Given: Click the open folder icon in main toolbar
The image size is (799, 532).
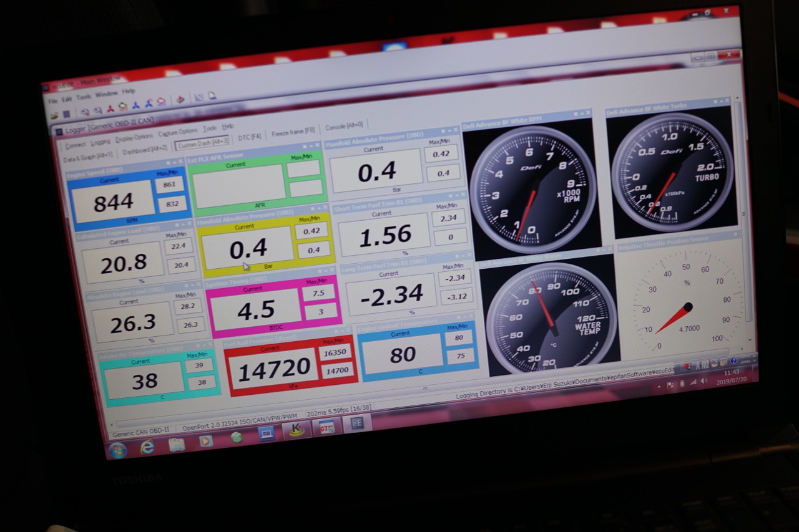Looking at the screenshot, I should pyautogui.click(x=54, y=115).
